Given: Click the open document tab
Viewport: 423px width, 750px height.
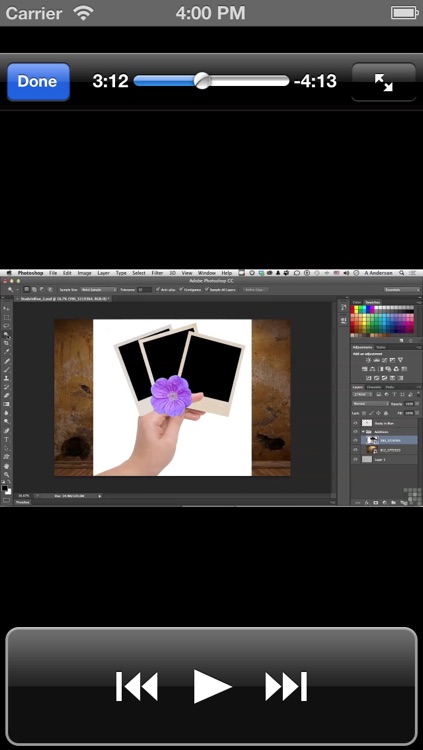Looking at the screenshot, I should (63, 298).
